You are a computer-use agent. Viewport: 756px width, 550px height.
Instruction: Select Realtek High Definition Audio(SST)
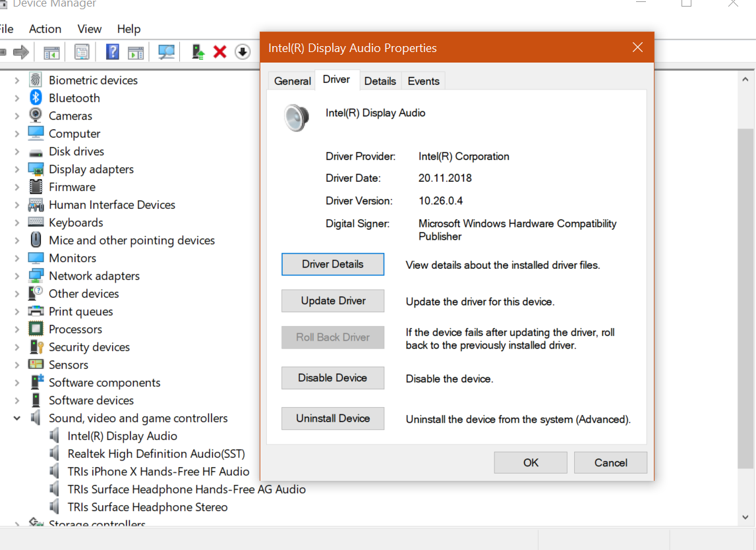click(x=156, y=454)
